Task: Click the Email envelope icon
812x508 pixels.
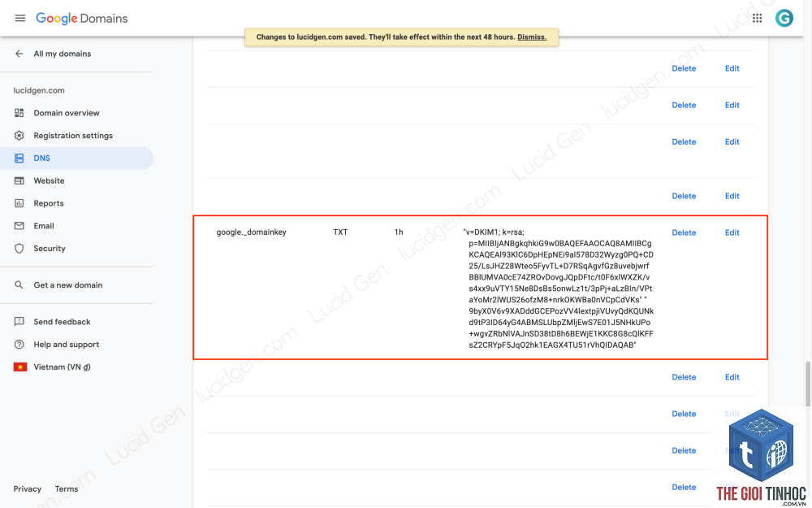Action: [x=19, y=225]
